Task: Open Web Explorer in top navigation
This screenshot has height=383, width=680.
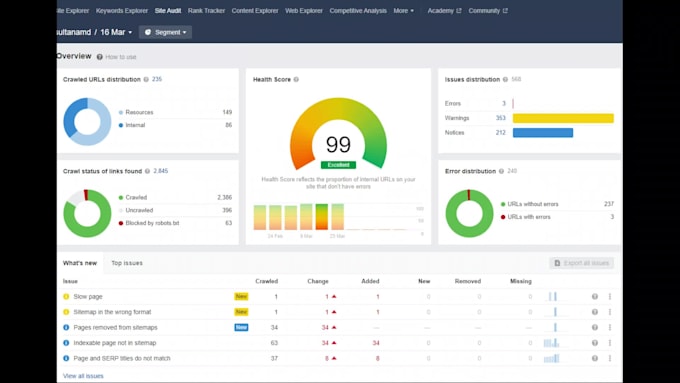Action: (x=304, y=11)
